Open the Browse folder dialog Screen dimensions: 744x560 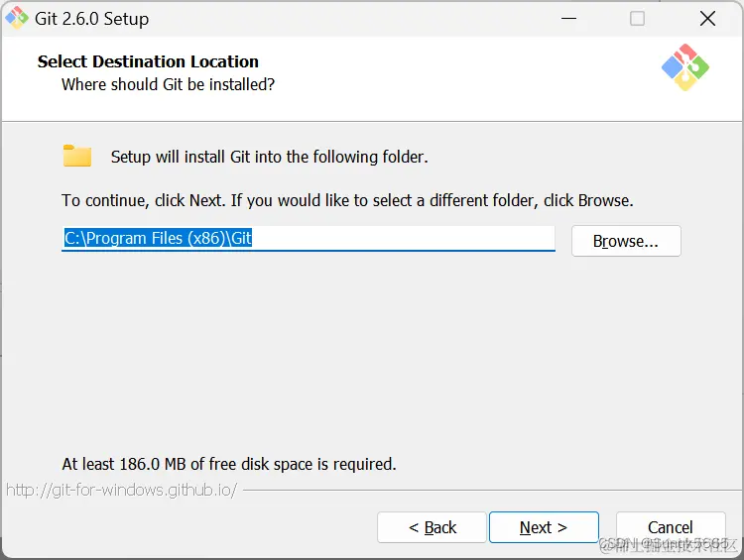(x=626, y=241)
